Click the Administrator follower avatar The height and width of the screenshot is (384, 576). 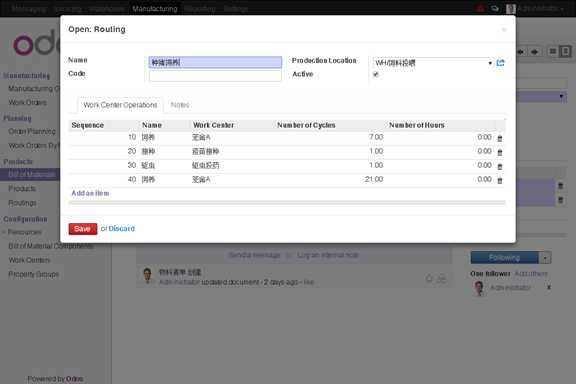479,288
